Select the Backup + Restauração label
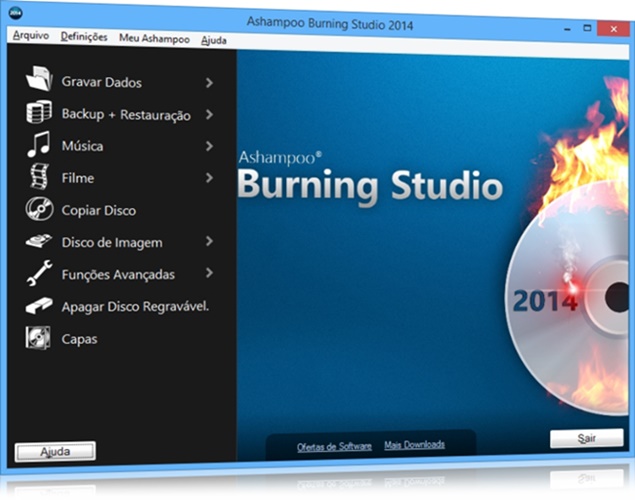Image resolution: width=635 pixels, height=500 pixels. (x=126, y=115)
